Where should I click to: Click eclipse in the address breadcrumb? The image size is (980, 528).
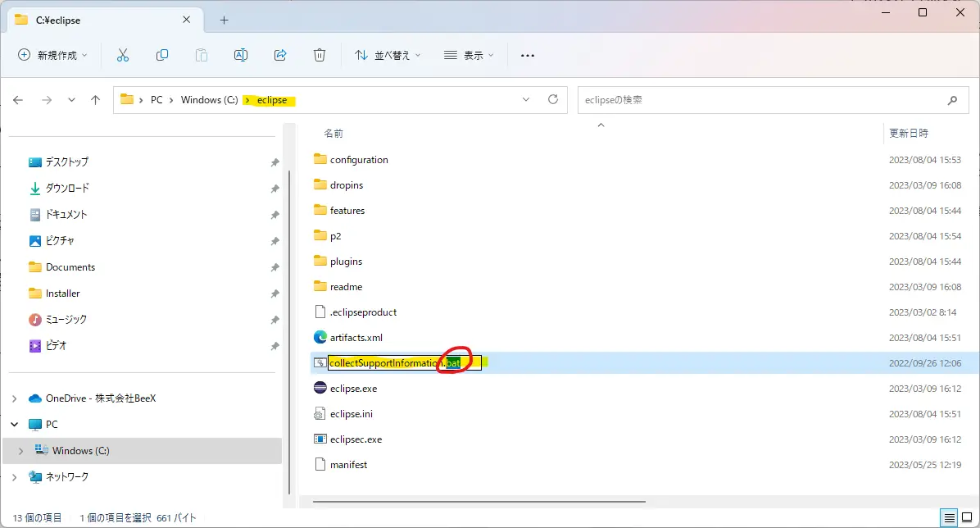click(x=272, y=100)
